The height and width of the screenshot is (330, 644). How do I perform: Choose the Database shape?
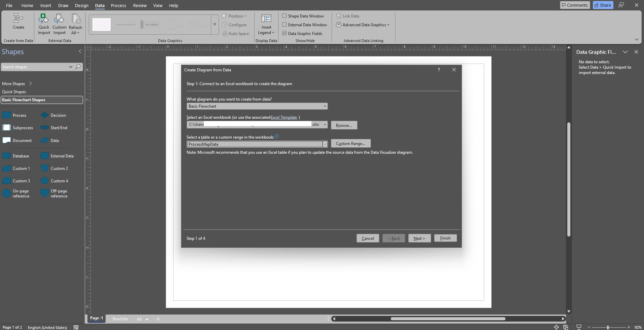(16, 156)
